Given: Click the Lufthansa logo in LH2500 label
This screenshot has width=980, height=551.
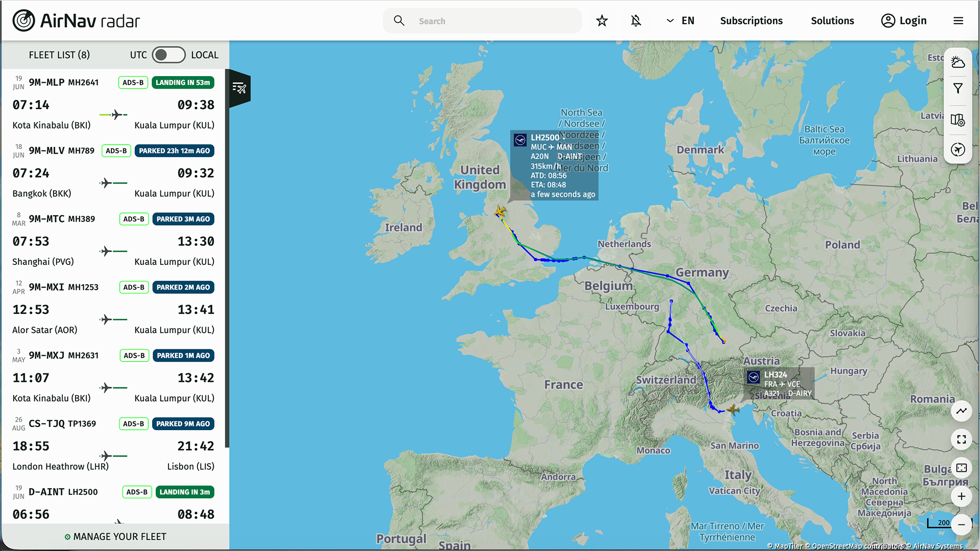Looking at the screenshot, I should tap(520, 140).
